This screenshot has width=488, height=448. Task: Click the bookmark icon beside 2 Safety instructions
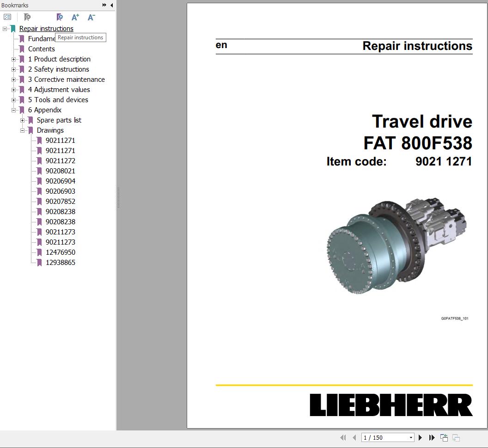pos(22,69)
